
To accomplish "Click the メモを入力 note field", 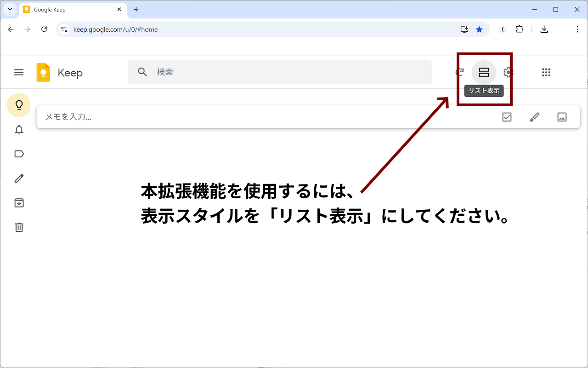I will 266,117.
